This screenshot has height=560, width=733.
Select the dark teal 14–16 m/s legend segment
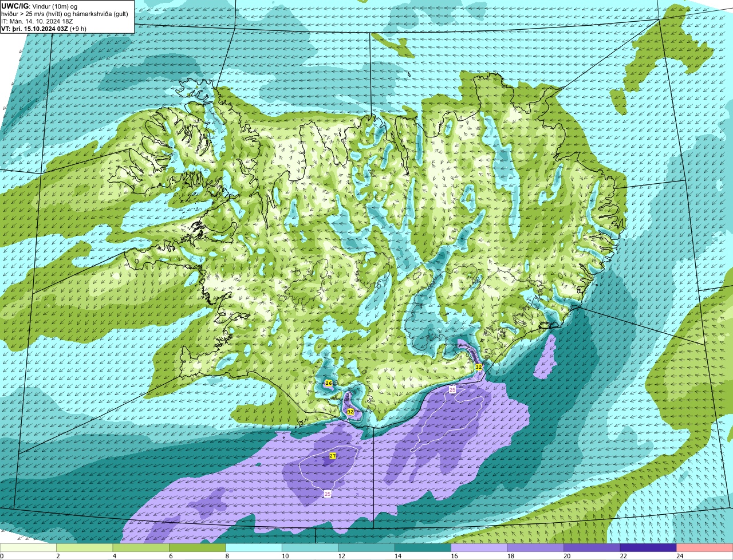tap(423, 547)
